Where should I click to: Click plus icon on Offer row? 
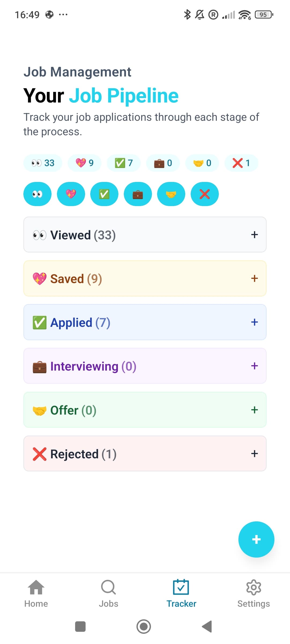point(254,410)
